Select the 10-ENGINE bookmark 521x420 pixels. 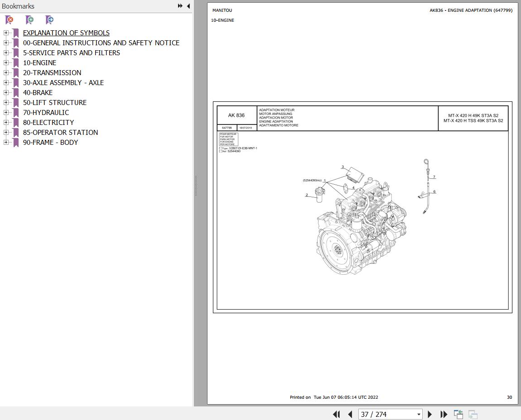(39, 63)
